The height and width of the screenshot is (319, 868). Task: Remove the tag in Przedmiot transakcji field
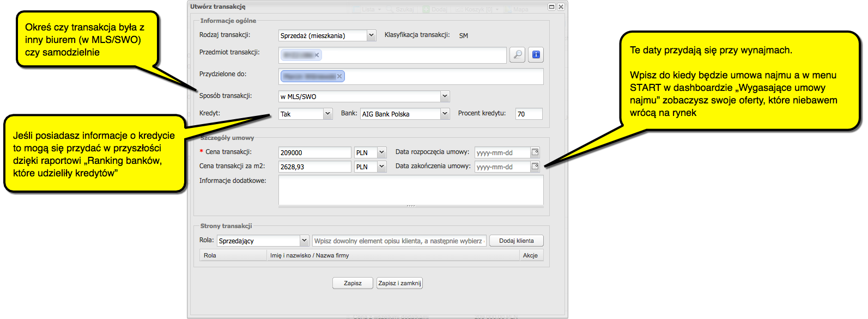pos(317,55)
